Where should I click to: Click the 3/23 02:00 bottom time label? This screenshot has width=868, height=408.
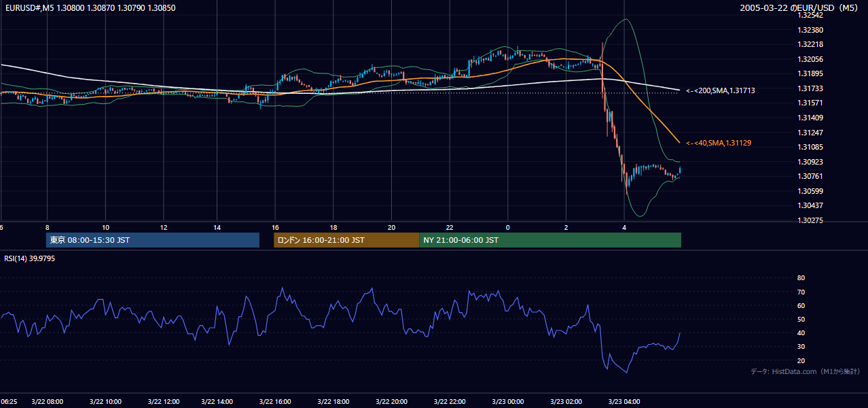point(566,402)
